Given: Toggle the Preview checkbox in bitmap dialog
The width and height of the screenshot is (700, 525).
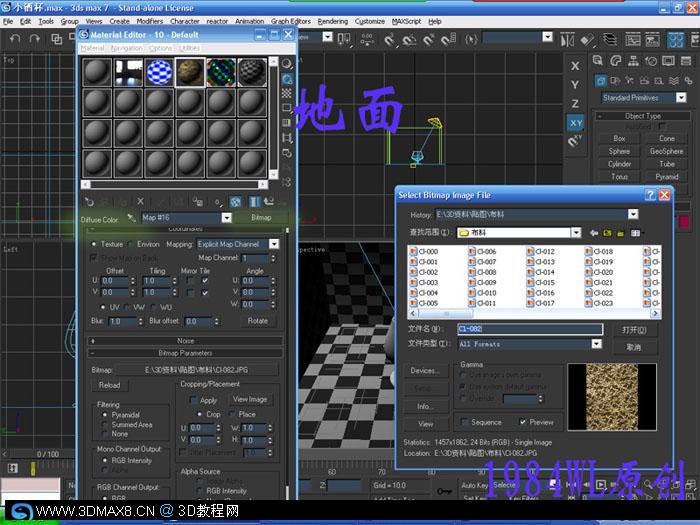Looking at the screenshot, I should click(522, 422).
